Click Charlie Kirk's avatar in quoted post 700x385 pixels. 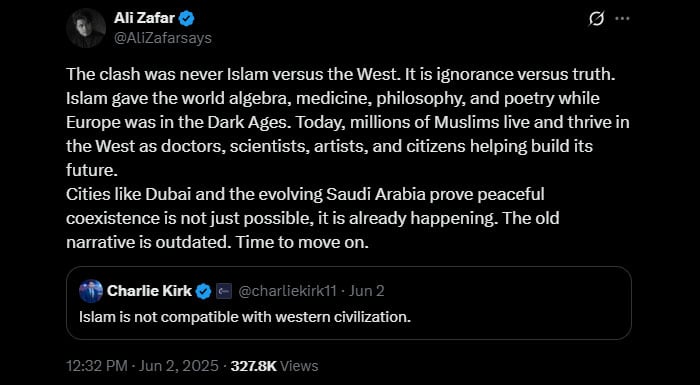tap(91, 291)
